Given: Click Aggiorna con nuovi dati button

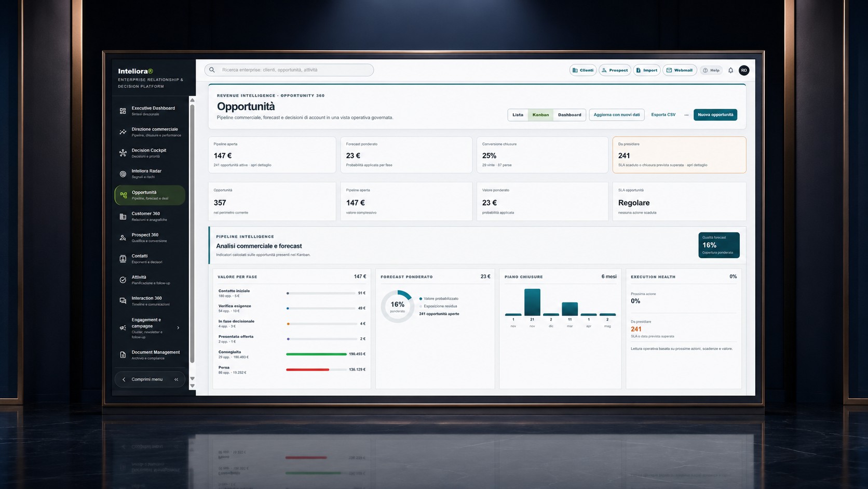Looking at the screenshot, I should (617, 115).
